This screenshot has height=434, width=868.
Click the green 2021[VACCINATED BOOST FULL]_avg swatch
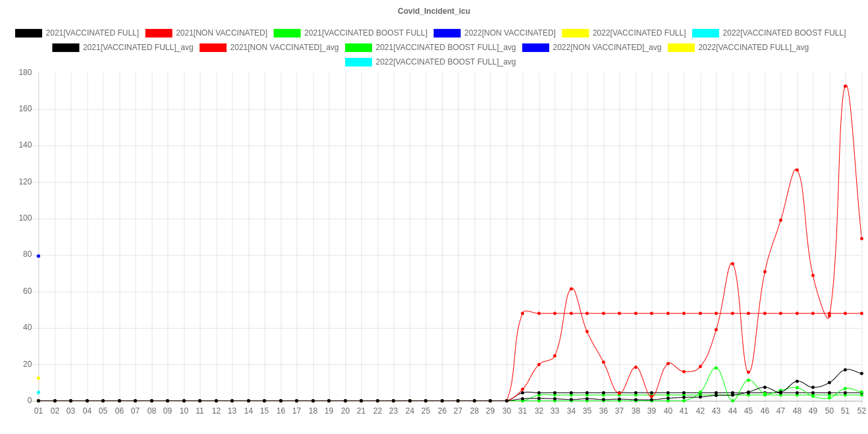(x=358, y=47)
